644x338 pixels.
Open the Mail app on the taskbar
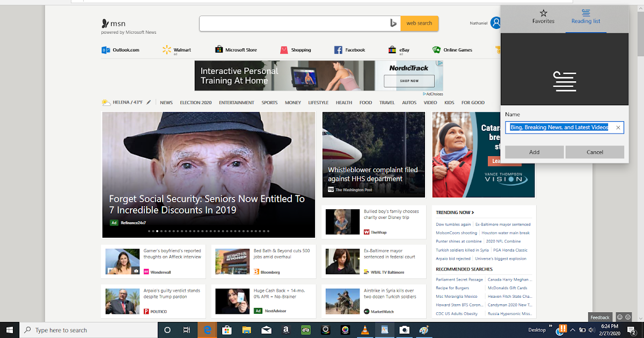click(266, 330)
